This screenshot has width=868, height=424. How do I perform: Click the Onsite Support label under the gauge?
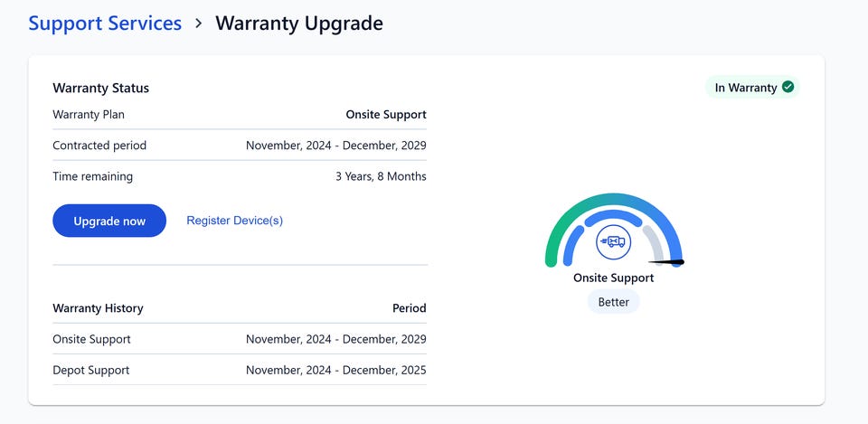point(613,278)
